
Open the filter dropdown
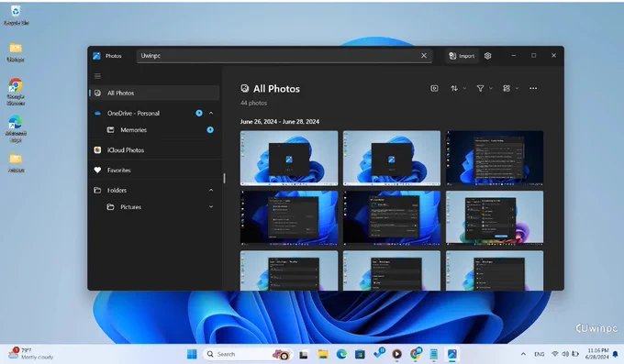(x=485, y=88)
